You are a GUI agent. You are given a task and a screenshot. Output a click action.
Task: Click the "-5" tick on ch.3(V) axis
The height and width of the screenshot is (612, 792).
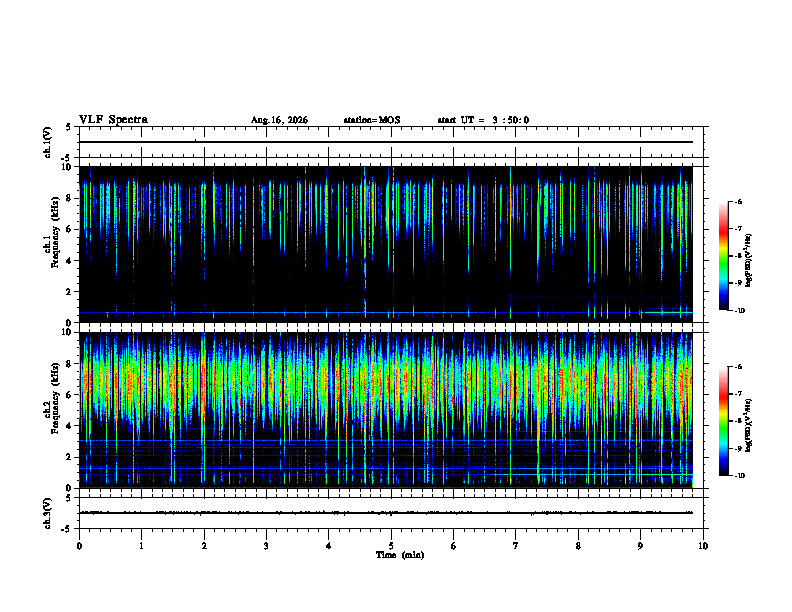(x=67, y=529)
